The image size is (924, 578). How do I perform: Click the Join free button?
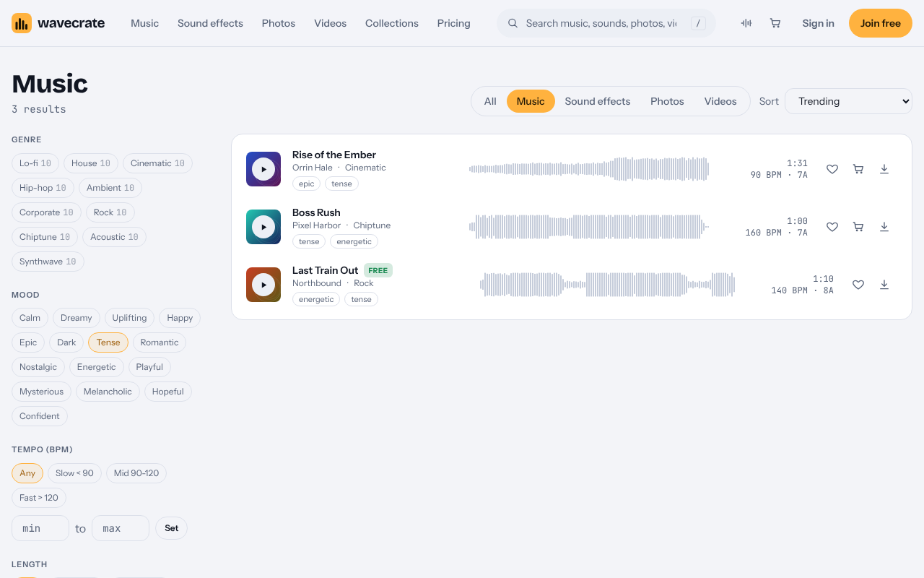(x=881, y=23)
